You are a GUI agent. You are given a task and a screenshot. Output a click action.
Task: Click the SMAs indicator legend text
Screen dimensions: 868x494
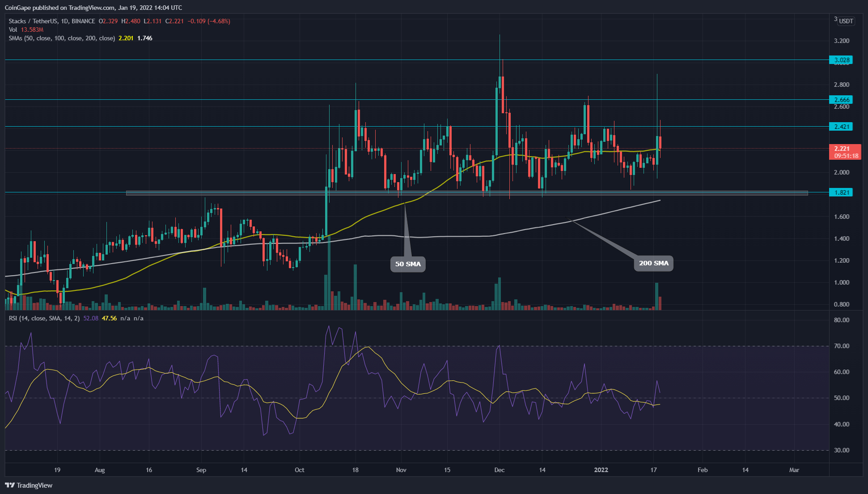tap(62, 38)
